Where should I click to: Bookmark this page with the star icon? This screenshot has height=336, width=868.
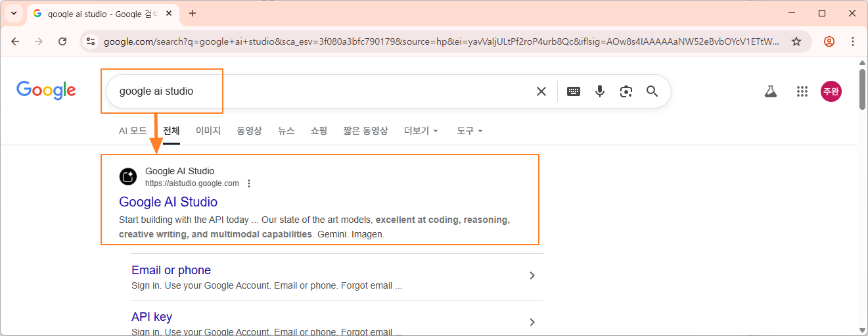pos(796,41)
